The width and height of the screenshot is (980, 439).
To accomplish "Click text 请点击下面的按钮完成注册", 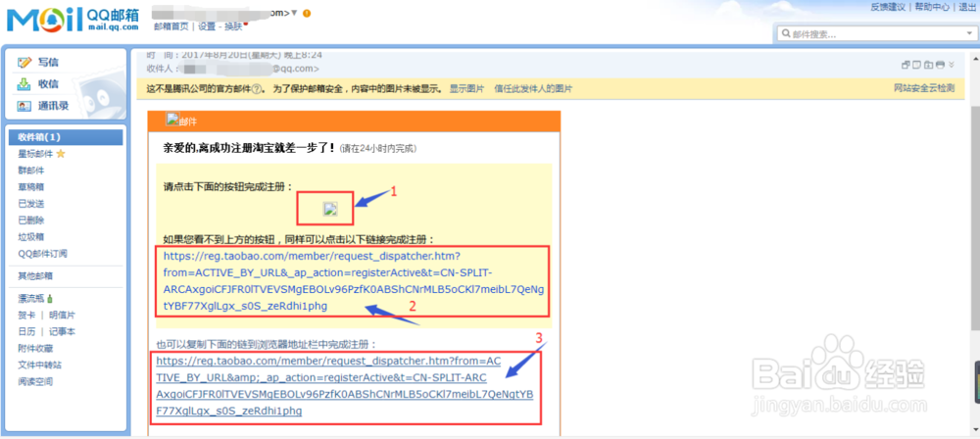I will pos(228,186).
